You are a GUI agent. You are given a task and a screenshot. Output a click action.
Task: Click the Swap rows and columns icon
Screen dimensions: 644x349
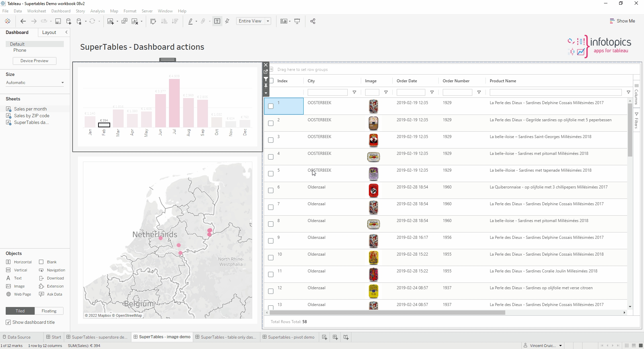pyautogui.click(x=153, y=21)
